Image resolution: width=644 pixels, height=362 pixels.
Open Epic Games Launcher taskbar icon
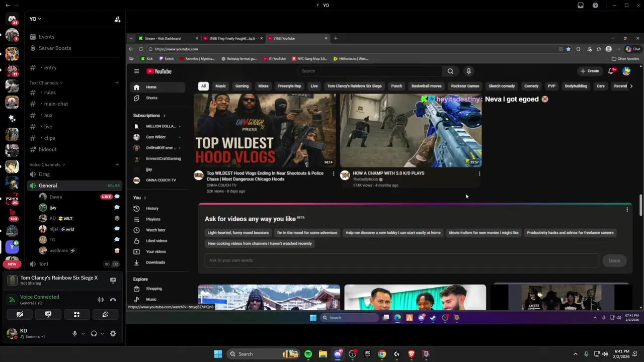(x=367, y=354)
